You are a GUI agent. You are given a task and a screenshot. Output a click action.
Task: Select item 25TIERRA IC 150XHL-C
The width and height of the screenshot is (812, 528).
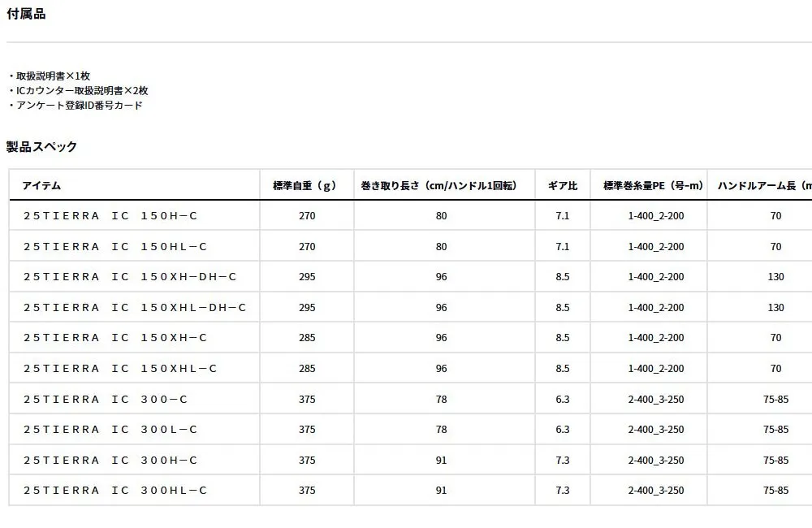[x=120, y=369]
